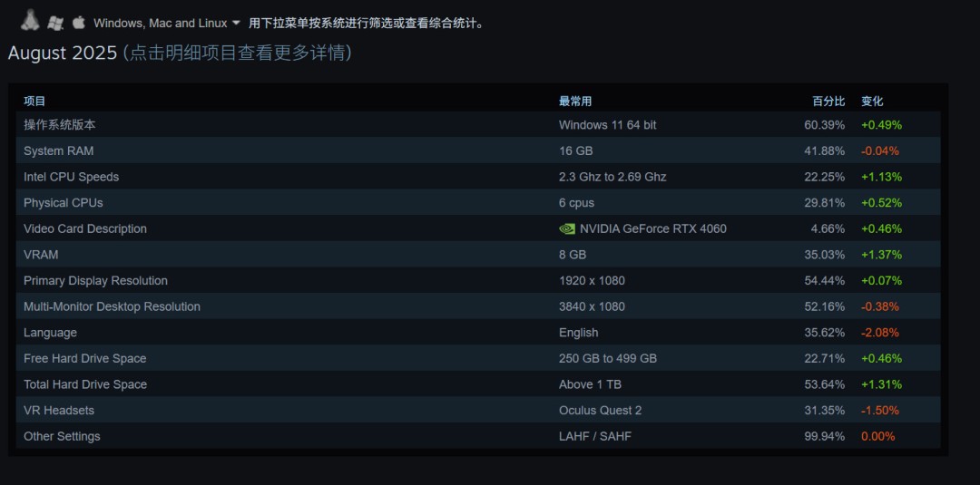Image resolution: width=980 pixels, height=485 pixels.
Task: Expand the Intel CPU Speeds details
Action: (x=72, y=177)
